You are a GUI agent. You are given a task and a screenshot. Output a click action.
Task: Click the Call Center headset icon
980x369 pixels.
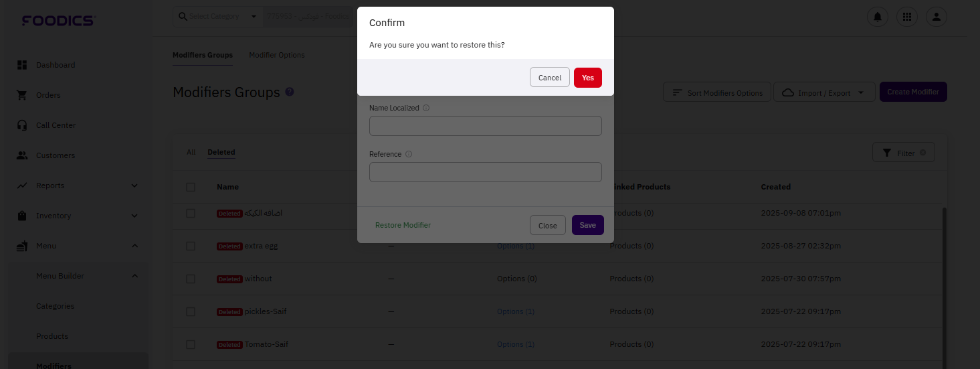click(x=22, y=125)
